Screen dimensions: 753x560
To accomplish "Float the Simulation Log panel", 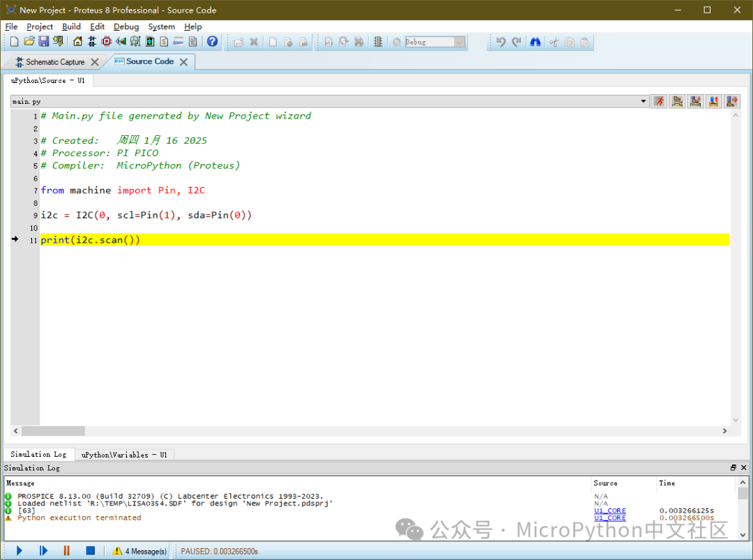I will tap(733, 467).
